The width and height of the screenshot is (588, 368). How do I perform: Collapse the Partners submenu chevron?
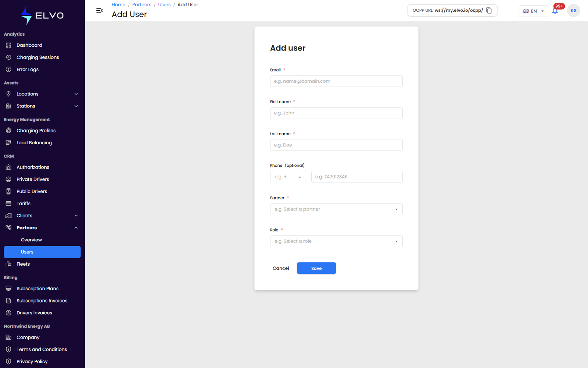pyautogui.click(x=76, y=228)
